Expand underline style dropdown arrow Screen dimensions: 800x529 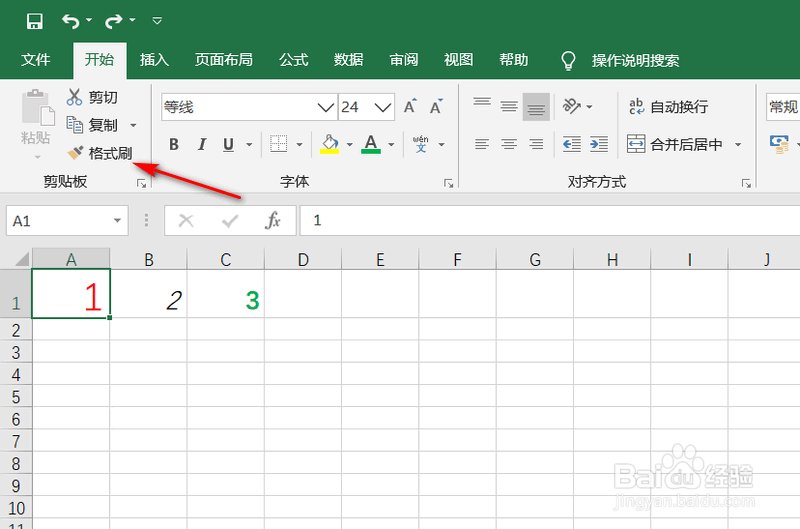point(249,144)
